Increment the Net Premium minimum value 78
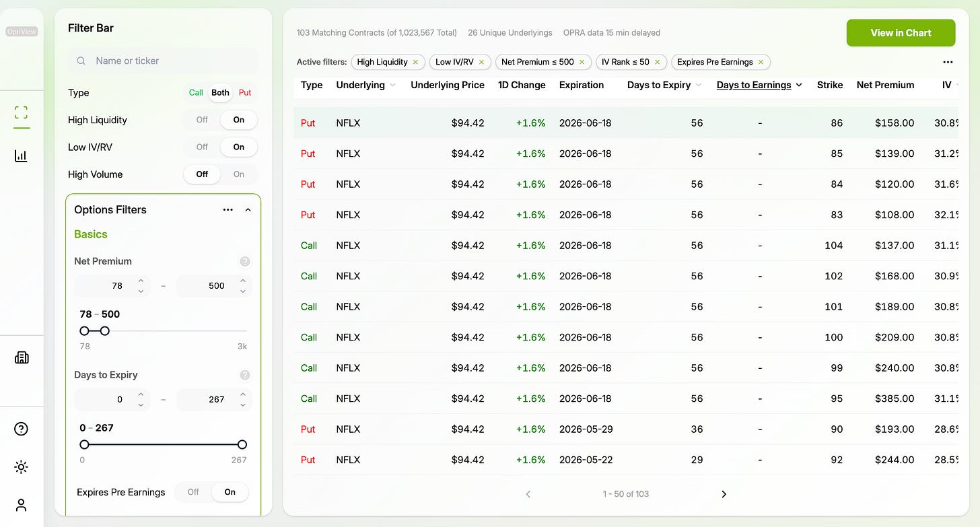Screen dimensions: 980x527 coord(141,281)
